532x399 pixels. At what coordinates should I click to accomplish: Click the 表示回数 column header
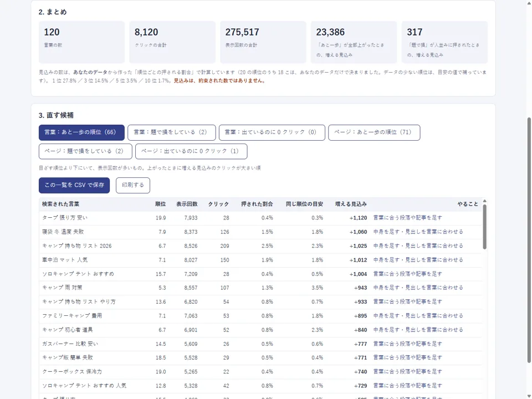click(x=187, y=204)
